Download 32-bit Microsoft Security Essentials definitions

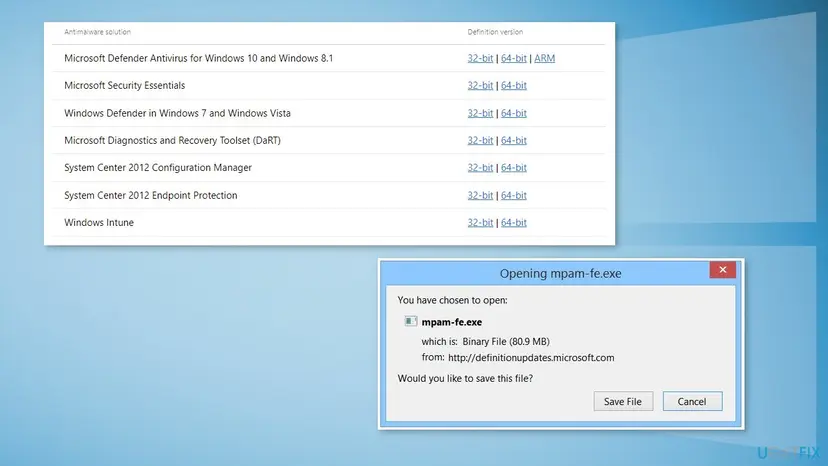pos(480,85)
